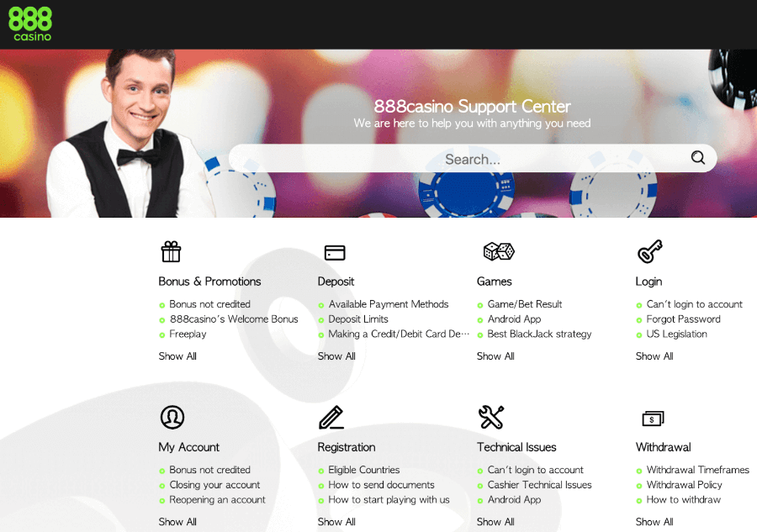Expand Show All under Bonus & Promotions
The image size is (757, 532).
click(177, 356)
